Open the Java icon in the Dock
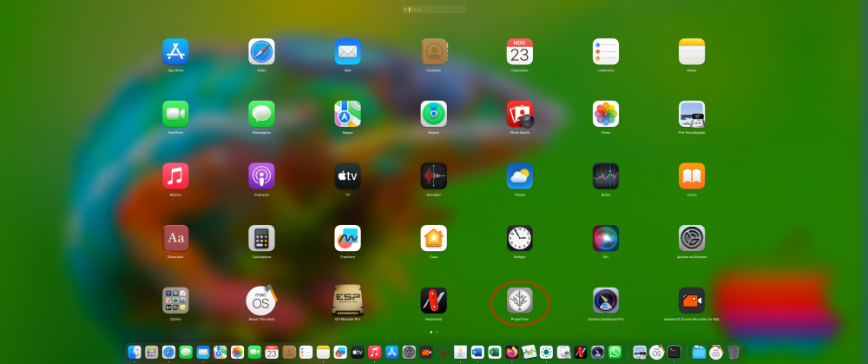This screenshot has height=364, width=868. [460, 352]
